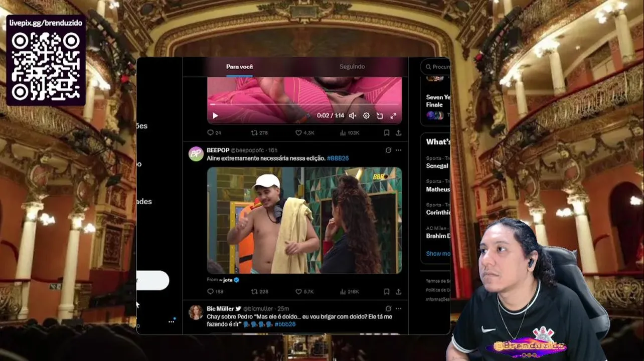This screenshot has width=644, height=361.
Task: Bookmark BEEPOP's post
Action: coord(387,292)
